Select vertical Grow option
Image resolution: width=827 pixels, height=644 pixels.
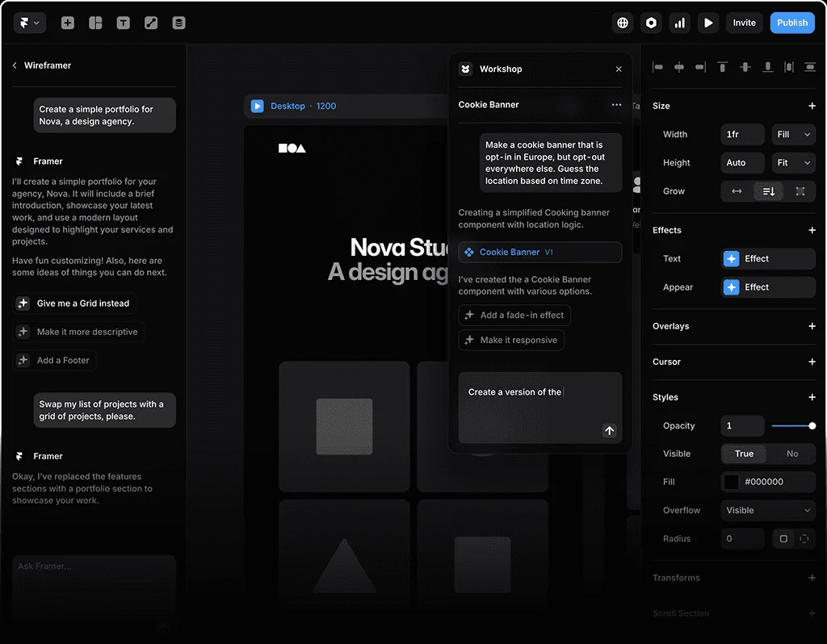coord(769,191)
